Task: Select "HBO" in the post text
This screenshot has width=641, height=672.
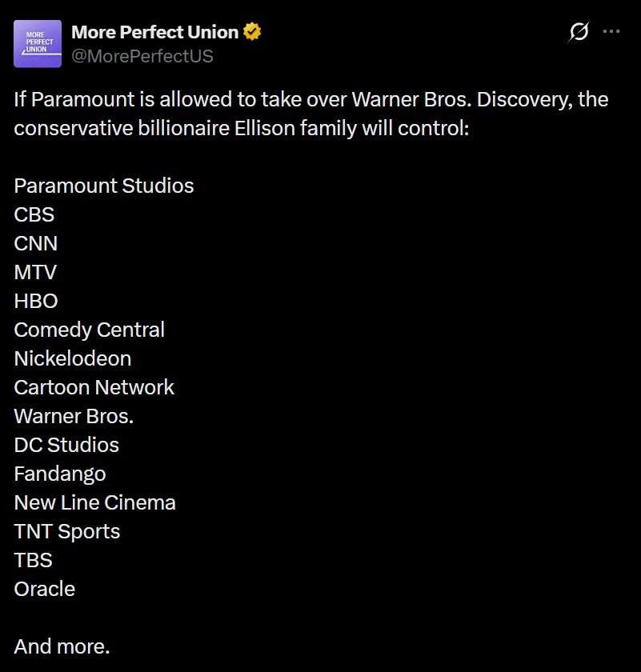Action: tap(36, 301)
